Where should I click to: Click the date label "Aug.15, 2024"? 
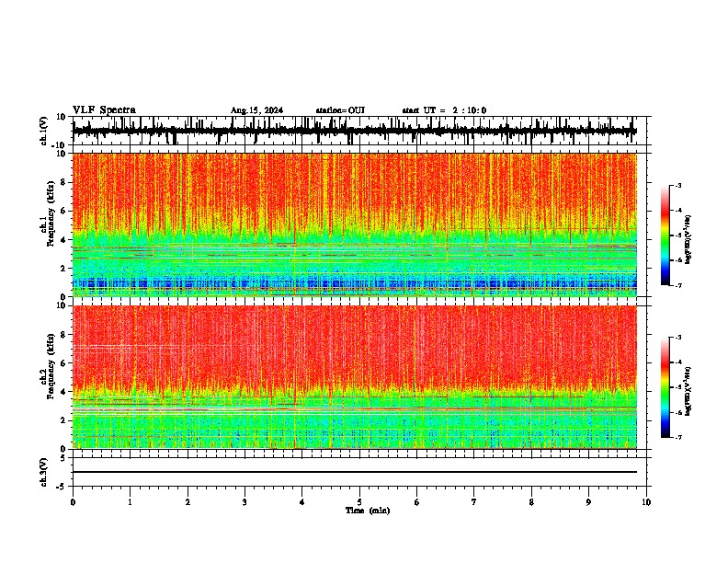coord(256,110)
